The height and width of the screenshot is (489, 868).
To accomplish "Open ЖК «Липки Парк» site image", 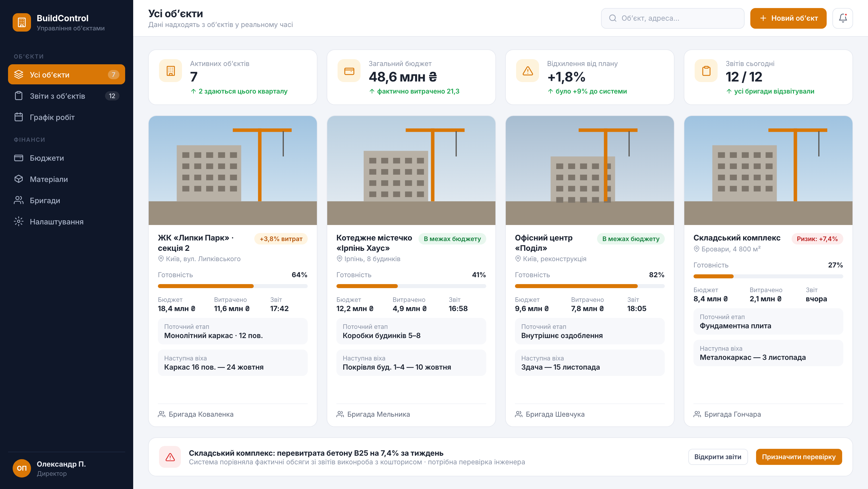I will (232, 170).
